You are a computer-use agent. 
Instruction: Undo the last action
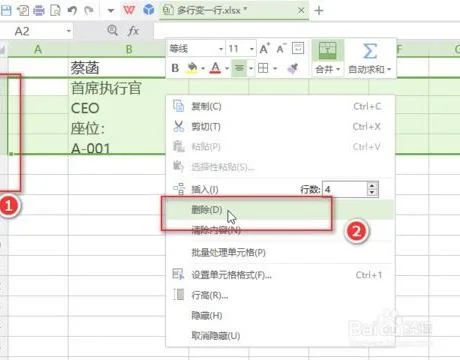[x=72, y=11]
